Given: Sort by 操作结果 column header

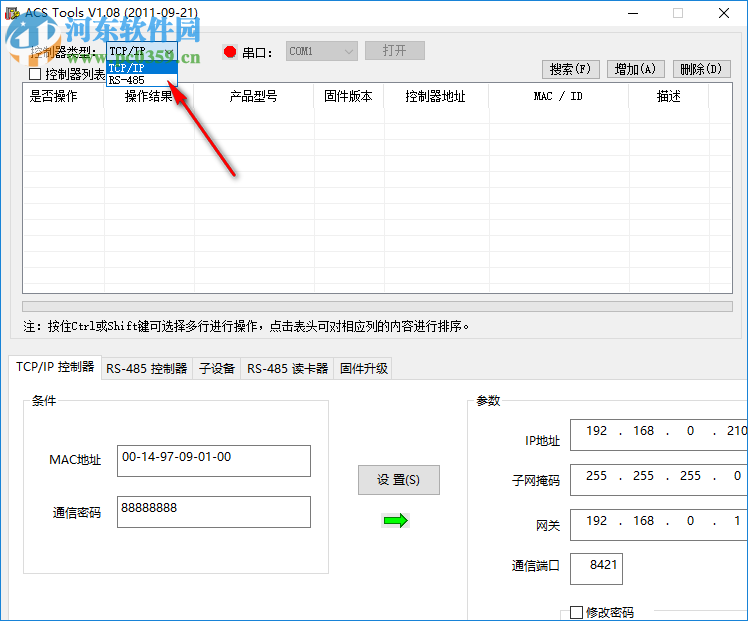Looking at the screenshot, I should point(149,96).
